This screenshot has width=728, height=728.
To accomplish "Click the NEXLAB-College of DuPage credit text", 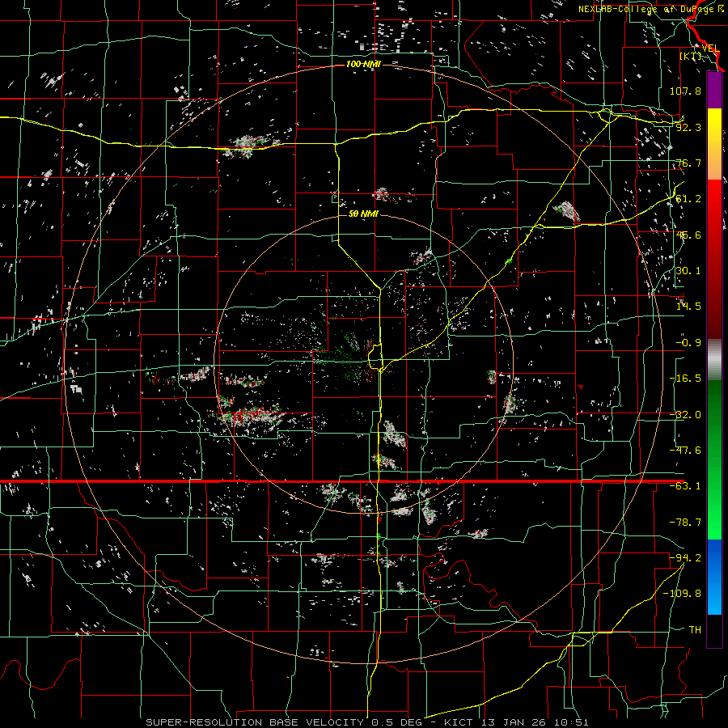I will 651,9.
